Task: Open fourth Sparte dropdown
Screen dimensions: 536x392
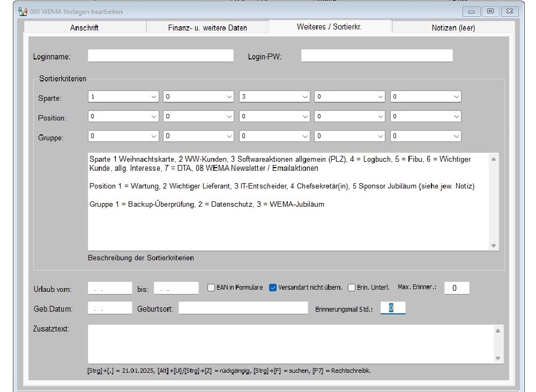Action: click(x=349, y=96)
